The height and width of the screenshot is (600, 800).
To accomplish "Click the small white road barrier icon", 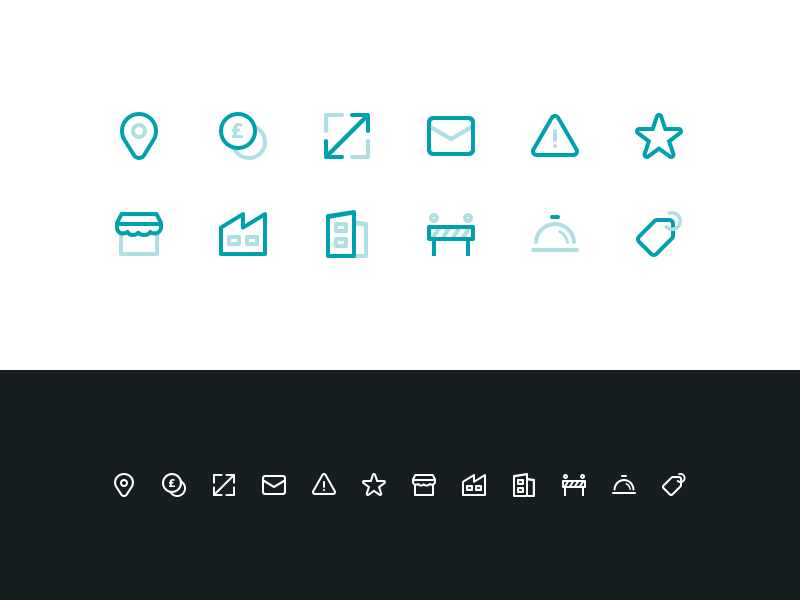I will click(x=574, y=485).
